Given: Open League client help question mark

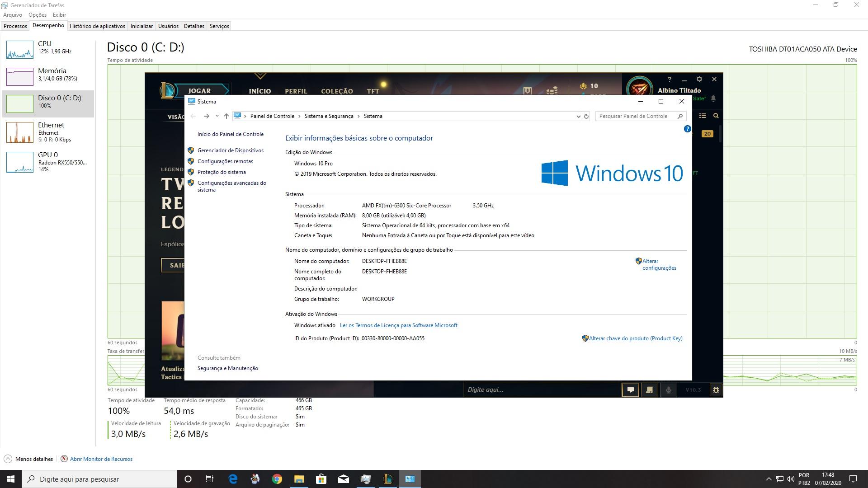Looking at the screenshot, I should pyautogui.click(x=670, y=79).
